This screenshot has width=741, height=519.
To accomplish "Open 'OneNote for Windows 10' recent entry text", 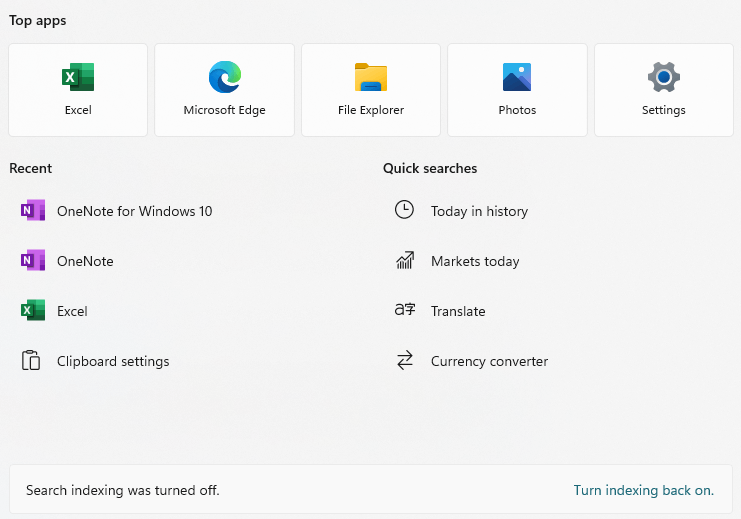I will pos(135,211).
